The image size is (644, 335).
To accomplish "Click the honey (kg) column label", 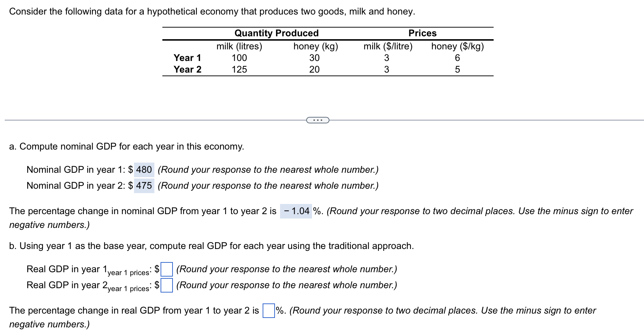I will (x=316, y=46).
